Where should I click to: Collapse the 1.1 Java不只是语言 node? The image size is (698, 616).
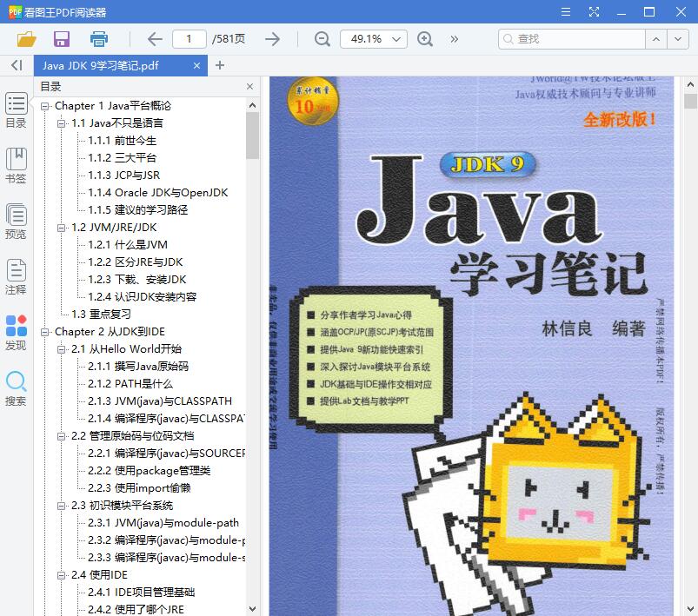(61, 123)
